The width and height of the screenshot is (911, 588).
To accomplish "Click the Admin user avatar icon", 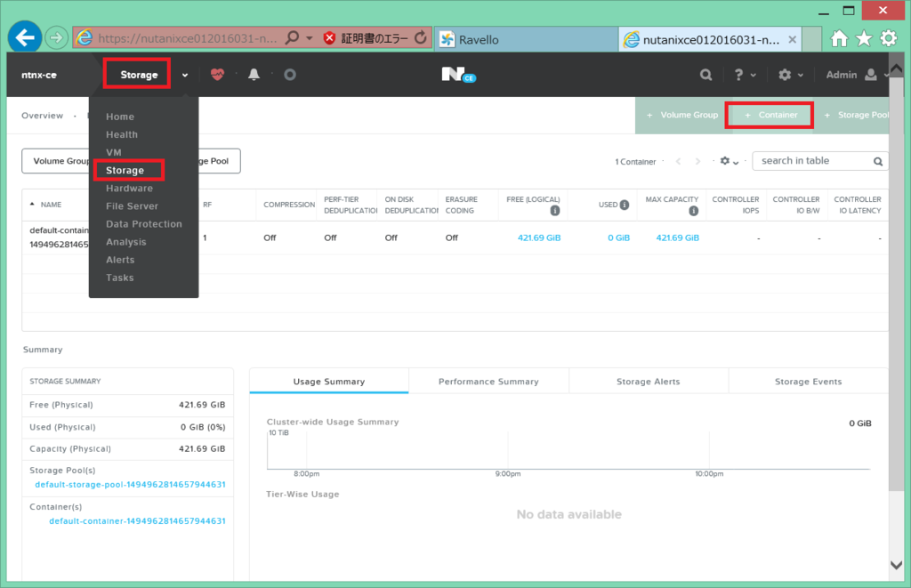I will (870, 75).
